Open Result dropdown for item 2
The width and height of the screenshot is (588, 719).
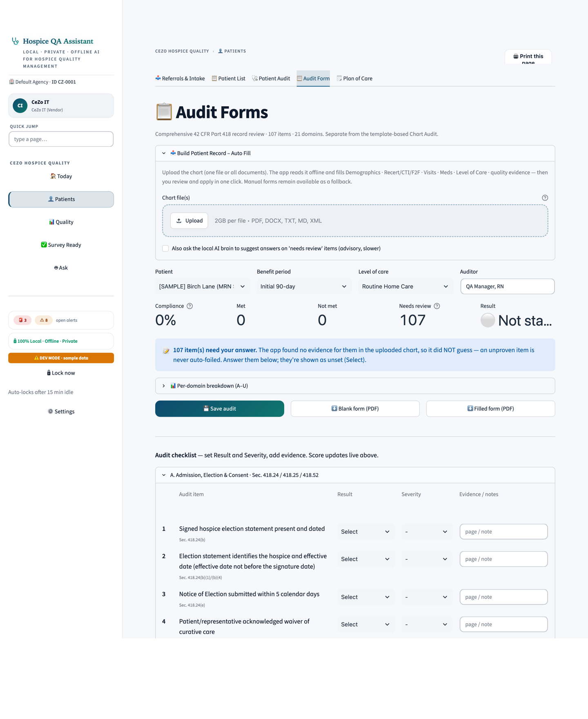click(365, 559)
